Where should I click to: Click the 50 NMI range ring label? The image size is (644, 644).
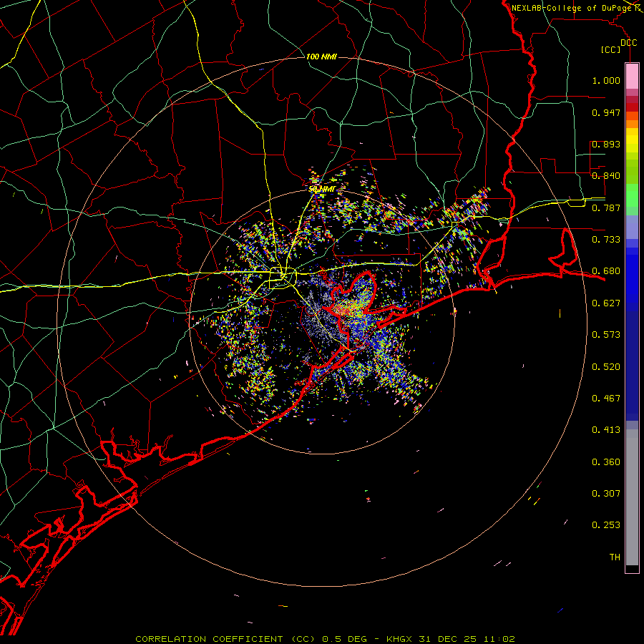(322, 190)
